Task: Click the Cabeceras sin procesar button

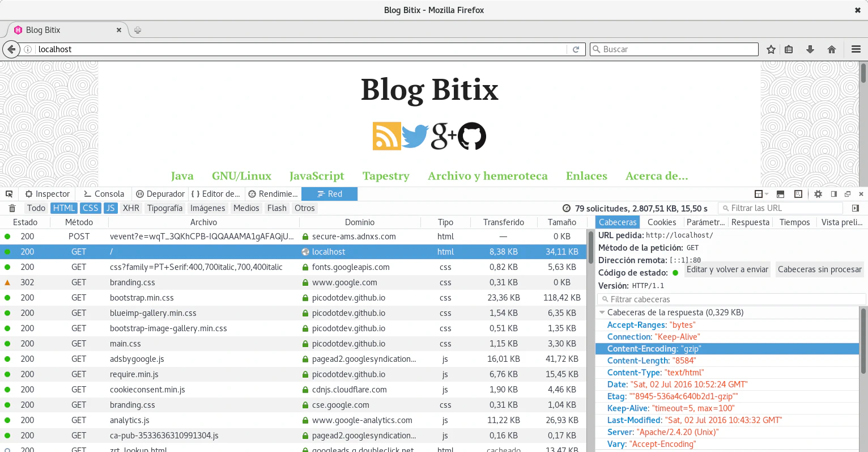Action: pyautogui.click(x=819, y=269)
